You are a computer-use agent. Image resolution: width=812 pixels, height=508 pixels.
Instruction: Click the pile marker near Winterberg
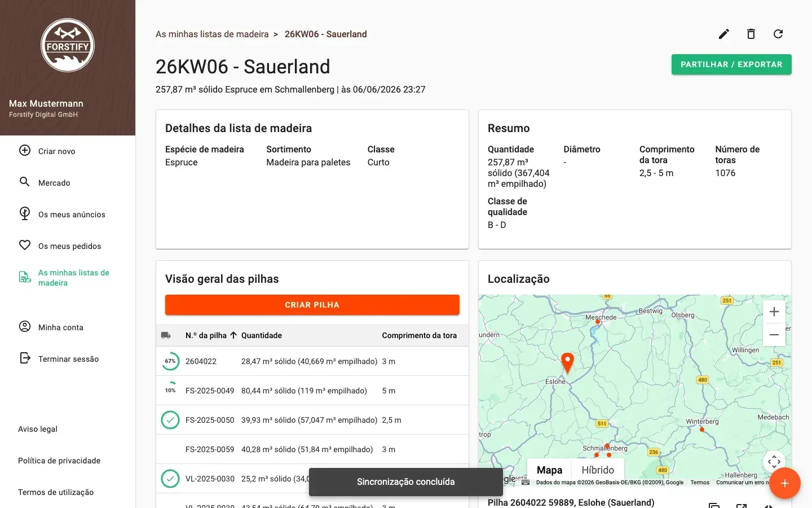click(702, 430)
